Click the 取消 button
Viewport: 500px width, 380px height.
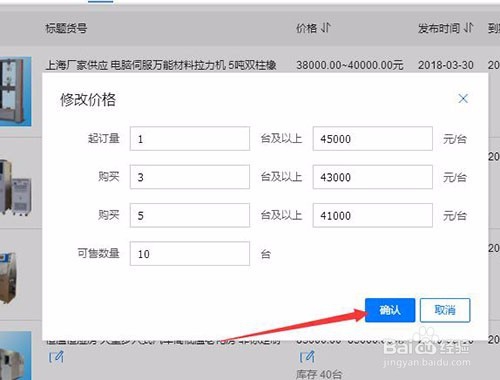point(445,310)
